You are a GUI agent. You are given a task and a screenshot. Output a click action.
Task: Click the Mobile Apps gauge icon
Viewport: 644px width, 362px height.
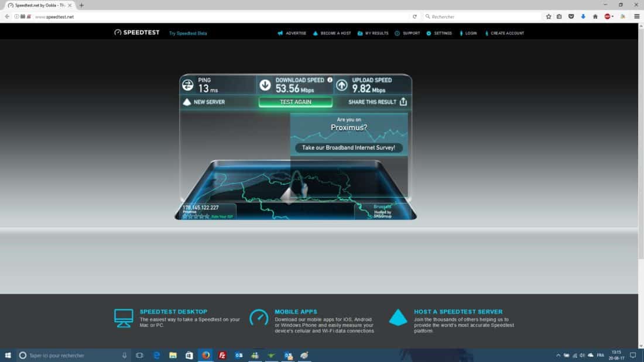click(x=259, y=318)
